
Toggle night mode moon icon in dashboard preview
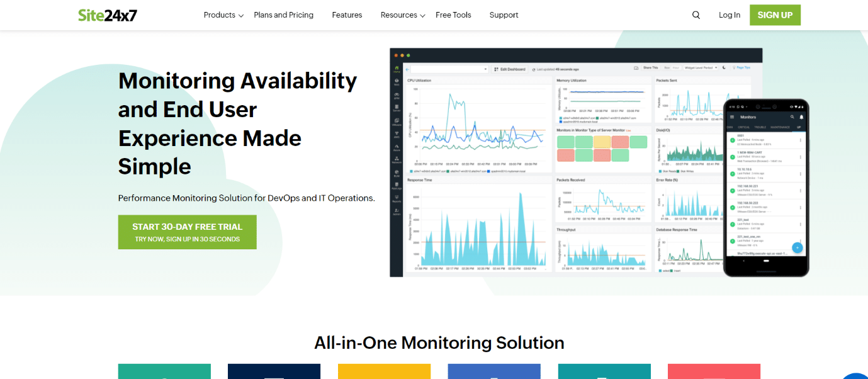click(724, 67)
